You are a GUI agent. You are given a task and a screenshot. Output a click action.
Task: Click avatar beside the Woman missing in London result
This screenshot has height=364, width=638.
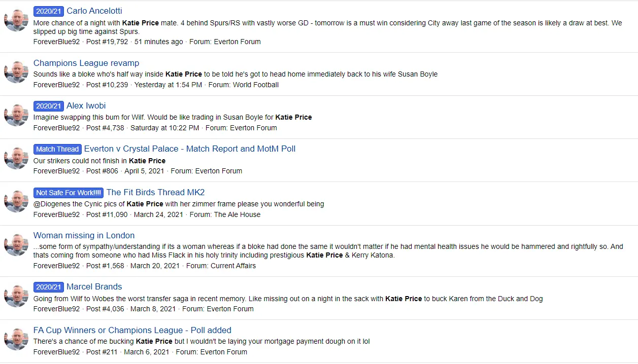(16, 245)
